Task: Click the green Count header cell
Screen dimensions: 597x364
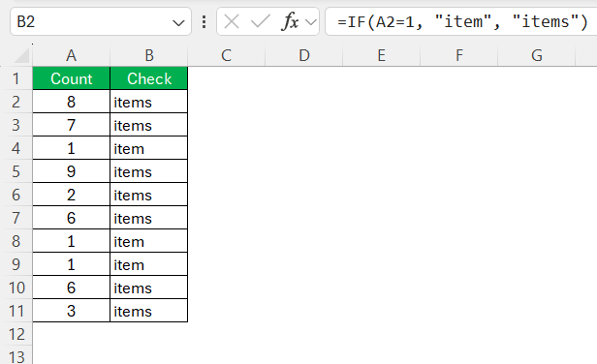Action: click(71, 78)
